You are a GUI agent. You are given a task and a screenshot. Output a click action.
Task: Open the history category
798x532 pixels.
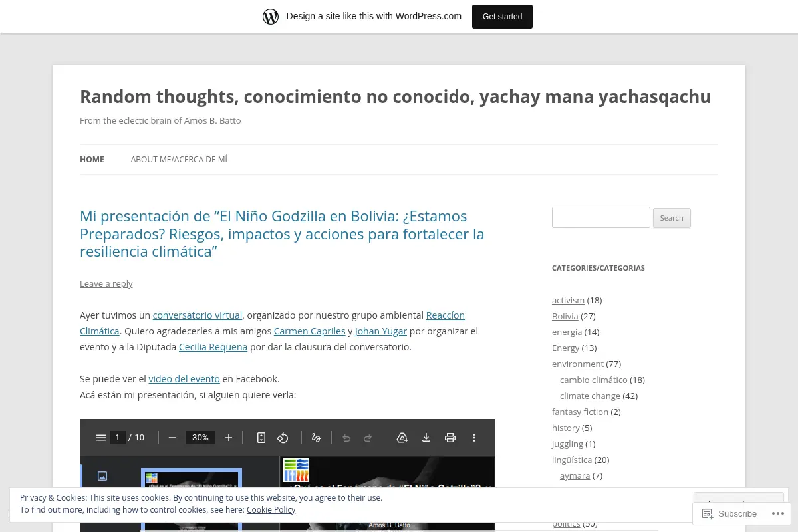coord(566,428)
